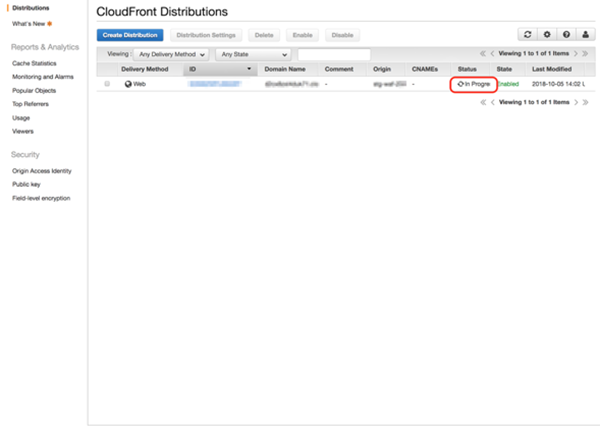Screen dimensions: 600x427
Task: Go to next page in bottom pager
Action: pos(576,102)
